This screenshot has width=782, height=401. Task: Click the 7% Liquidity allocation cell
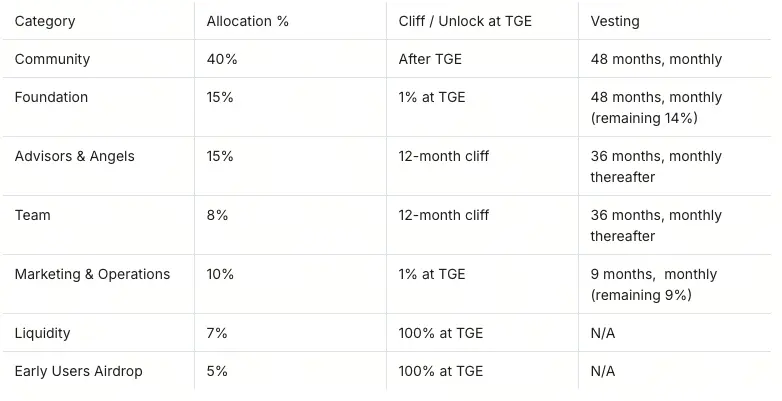click(x=217, y=333)
